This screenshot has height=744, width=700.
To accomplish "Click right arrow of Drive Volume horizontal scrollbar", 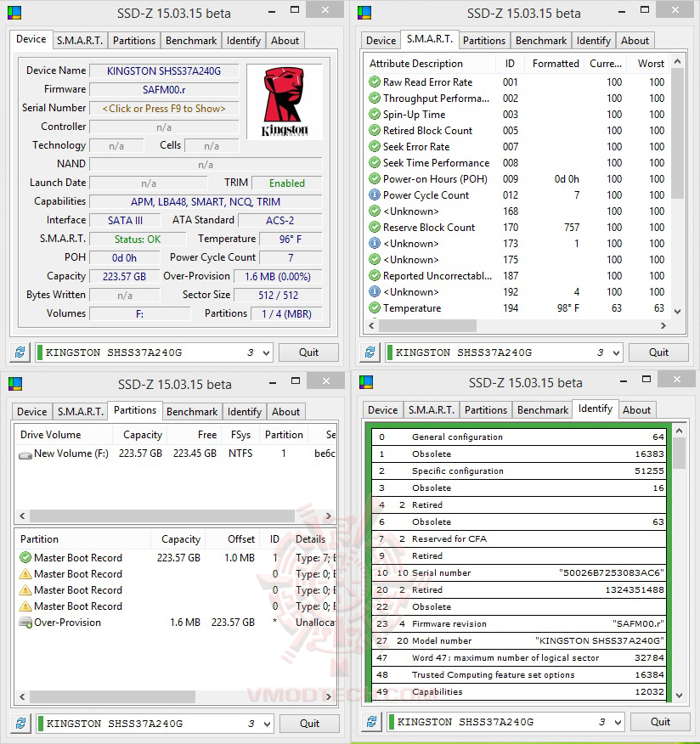I will pyautogui.click(x=329, y=516).
